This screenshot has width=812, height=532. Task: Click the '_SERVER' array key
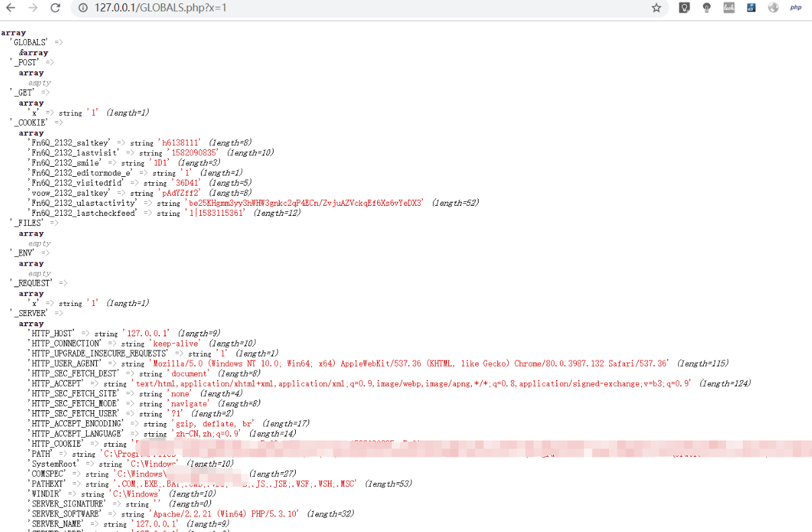pos(30,313)
